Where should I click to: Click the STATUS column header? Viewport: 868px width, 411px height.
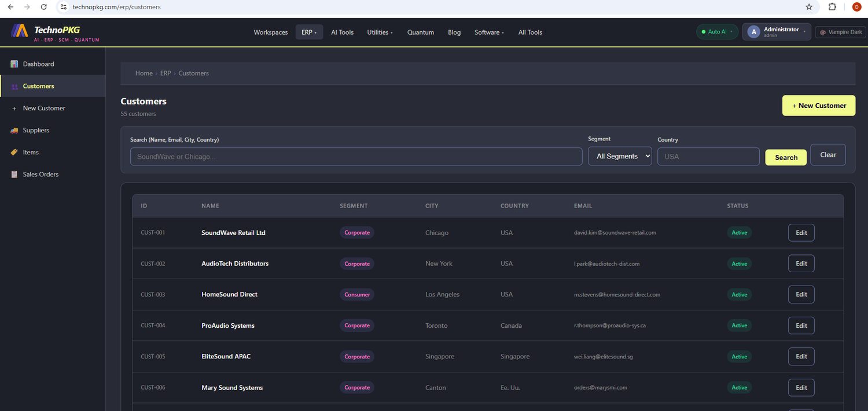point(738,206)
